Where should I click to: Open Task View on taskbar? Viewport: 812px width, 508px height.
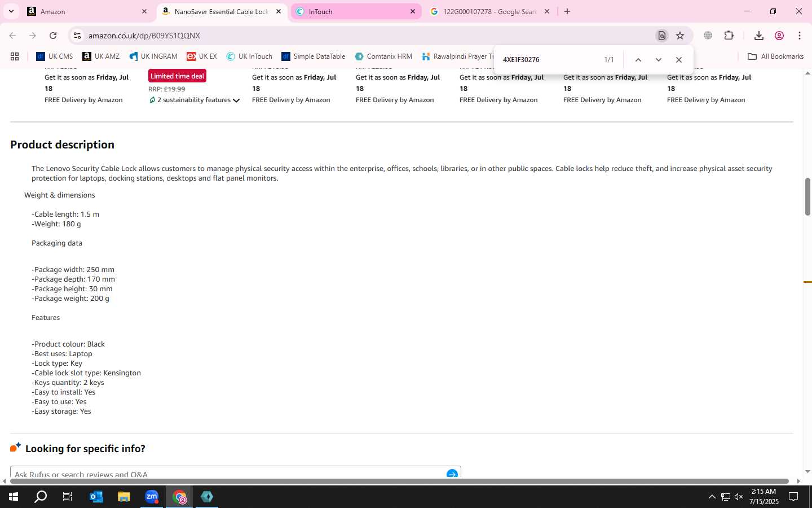point(68,497)
